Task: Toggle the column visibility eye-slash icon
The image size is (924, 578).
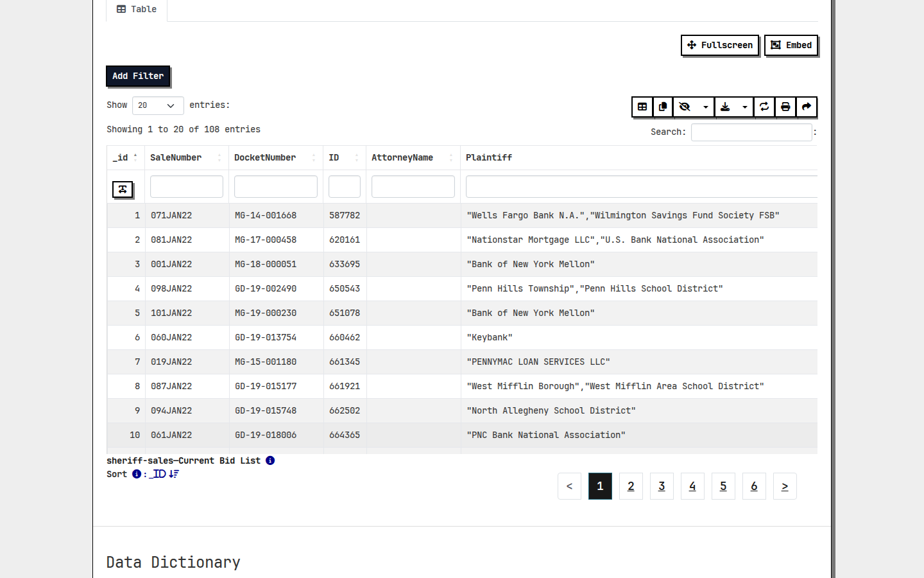Action: (x=685, y=107)
